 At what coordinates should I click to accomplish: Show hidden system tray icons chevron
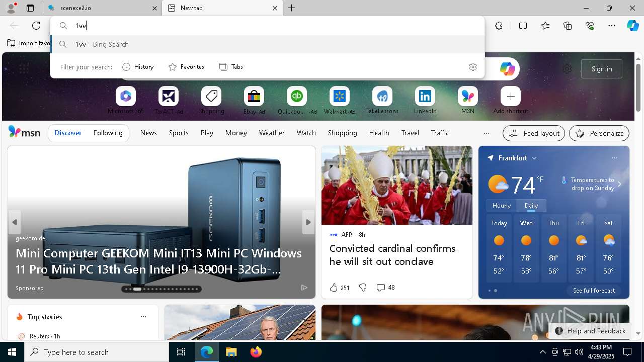click(x=542, y=352)
